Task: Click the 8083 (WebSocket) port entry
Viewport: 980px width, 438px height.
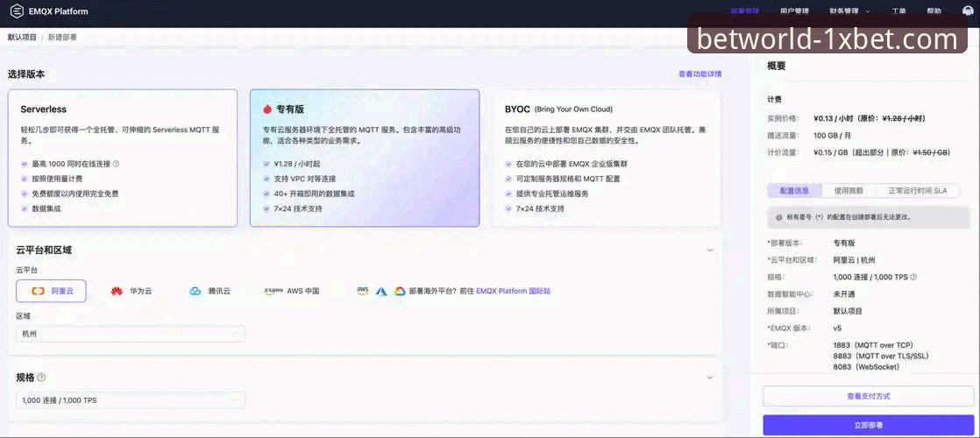Action: click(866, 367)
